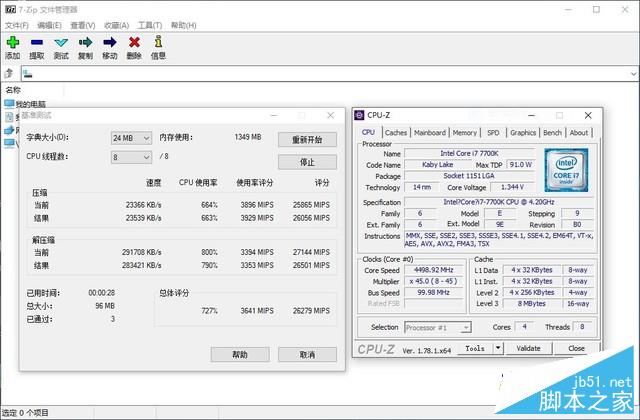The height and width of the screenshot is (420, 640).
Task: Click the 选定 0 个项目 status bar text
Action: (25, 413)
